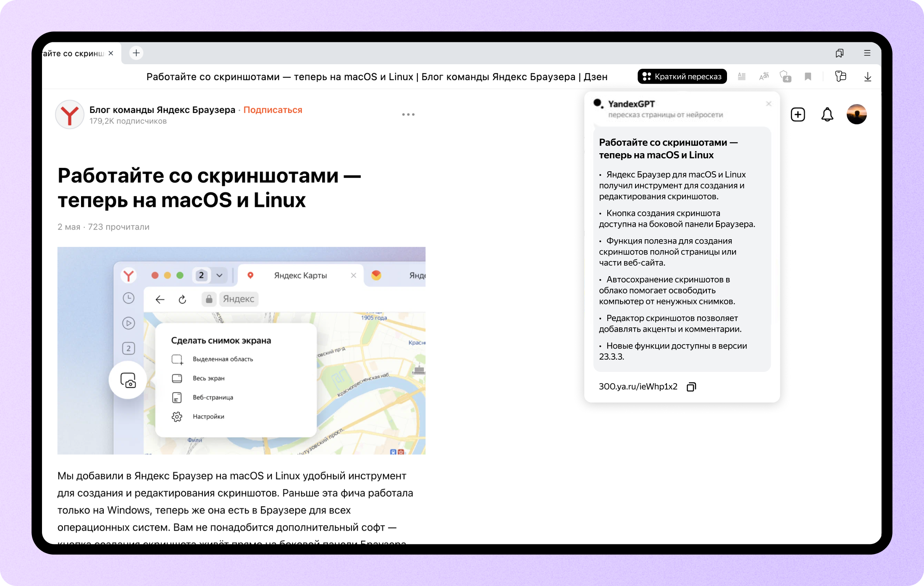
Task: Enable reader mode icon in address bar
Action: pyautogui.click(x=742, y=76)
